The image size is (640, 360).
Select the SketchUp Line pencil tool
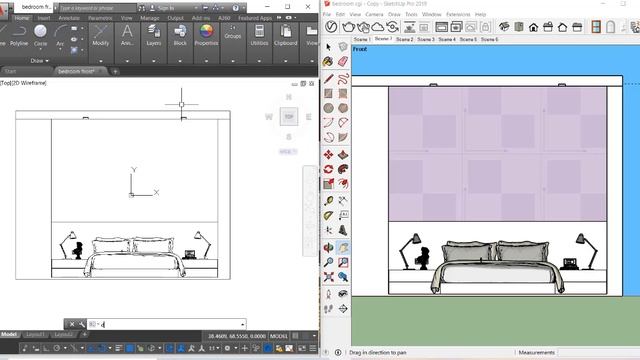click(x=328, y=78)
